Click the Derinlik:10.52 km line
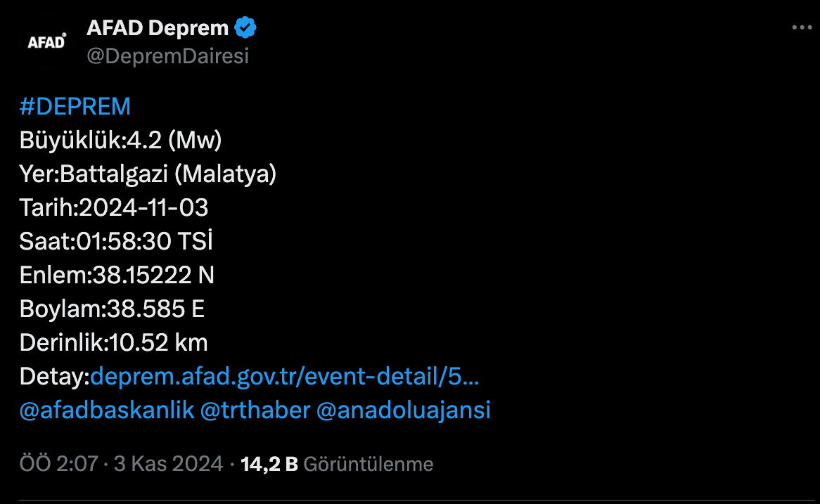 coord(113,342)
